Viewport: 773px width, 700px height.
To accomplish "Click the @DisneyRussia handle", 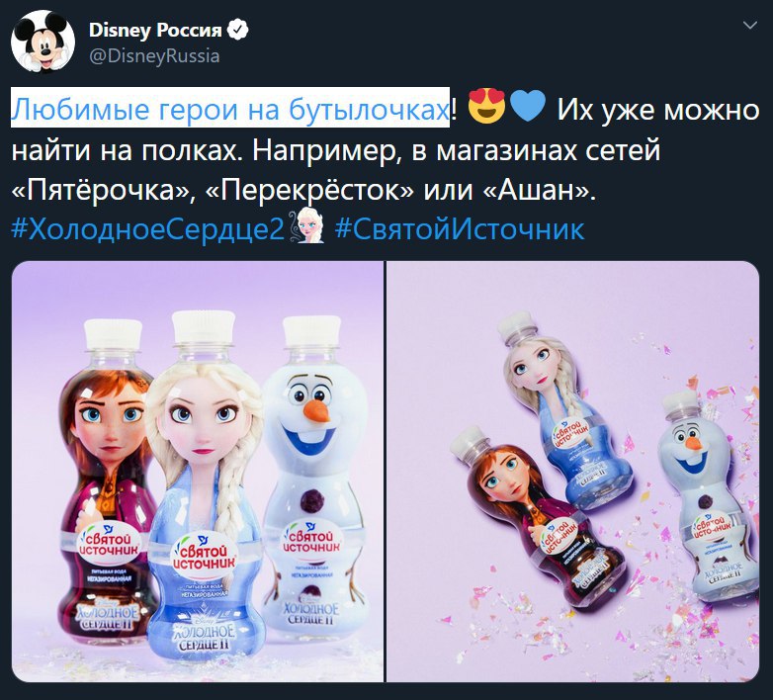I will [x=154, y=55].
